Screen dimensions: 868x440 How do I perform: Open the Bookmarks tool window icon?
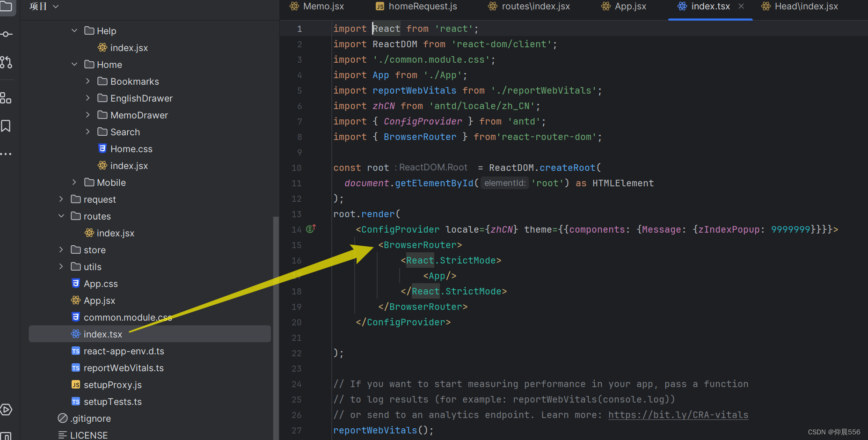click(6, 126)
